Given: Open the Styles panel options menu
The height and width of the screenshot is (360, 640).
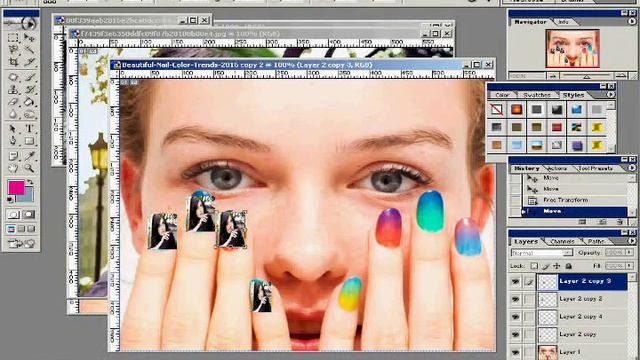Looking at the screenshot, I should point(611,94).
